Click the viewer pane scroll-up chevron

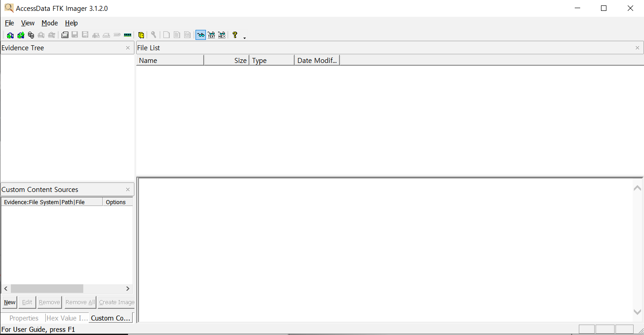637,188
